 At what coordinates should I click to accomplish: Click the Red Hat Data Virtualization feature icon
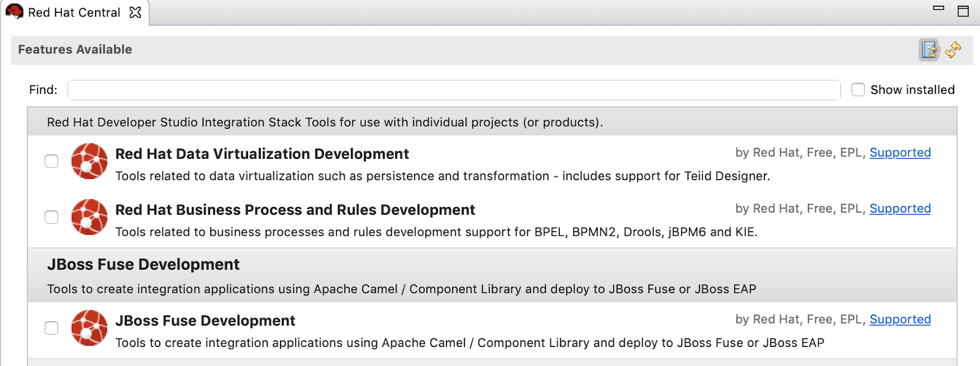89,161
